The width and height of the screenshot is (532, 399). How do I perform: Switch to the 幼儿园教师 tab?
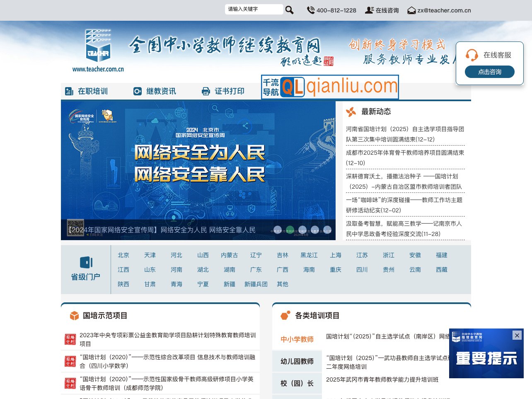click(297, 361)
